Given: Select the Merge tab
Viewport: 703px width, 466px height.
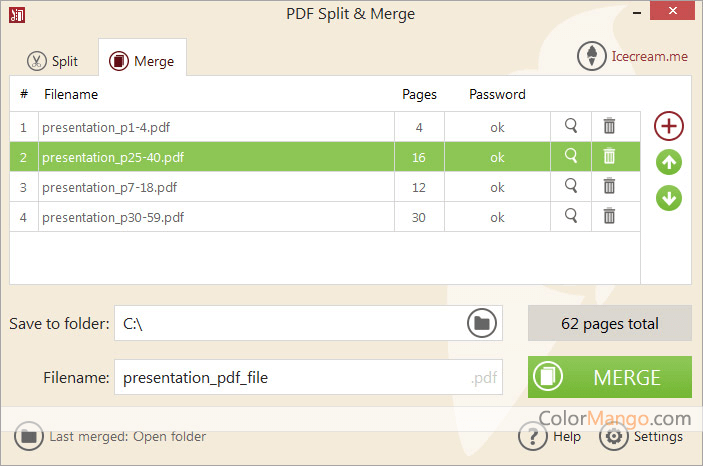Looking at the screenshot, I should pyautogui.click(x=142, y=61).
